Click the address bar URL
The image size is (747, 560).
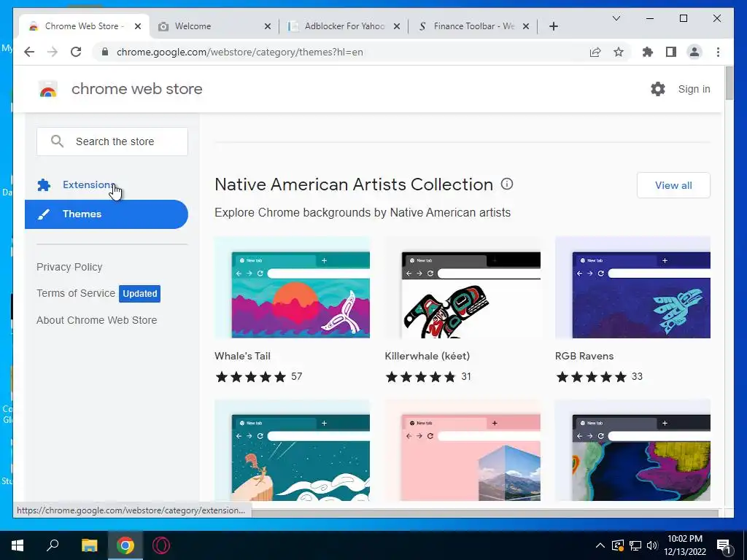(239, 52)
